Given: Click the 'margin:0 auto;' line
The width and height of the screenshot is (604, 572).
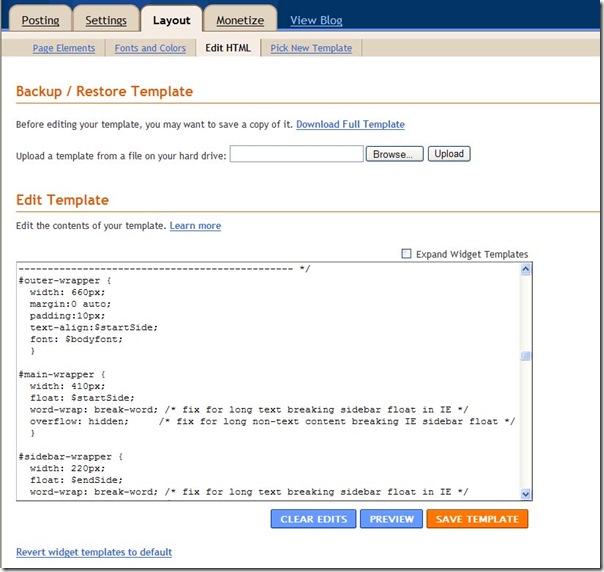Looking at the screenshot, I should (70, 304).
